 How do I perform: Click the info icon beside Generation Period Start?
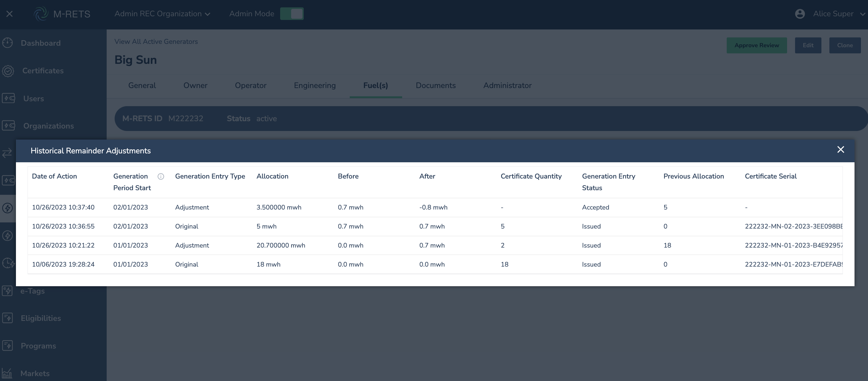coord(161,176)
